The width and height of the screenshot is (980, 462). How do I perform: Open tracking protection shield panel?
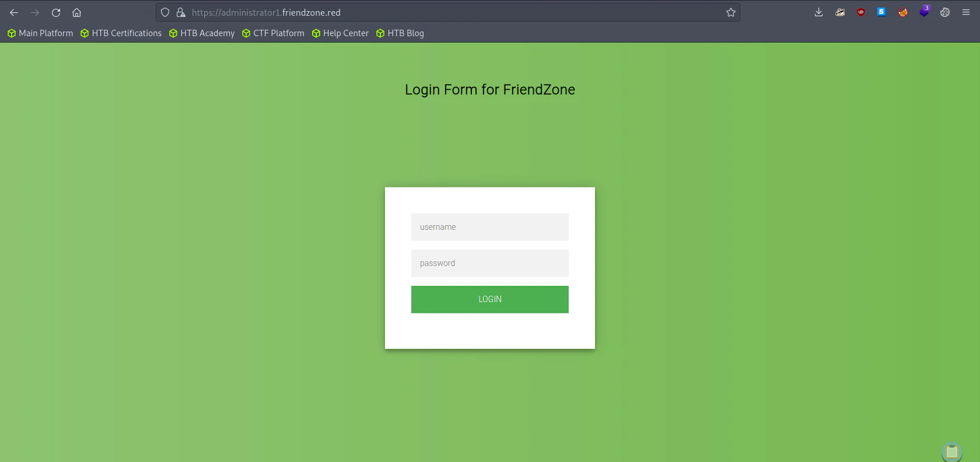165,12
